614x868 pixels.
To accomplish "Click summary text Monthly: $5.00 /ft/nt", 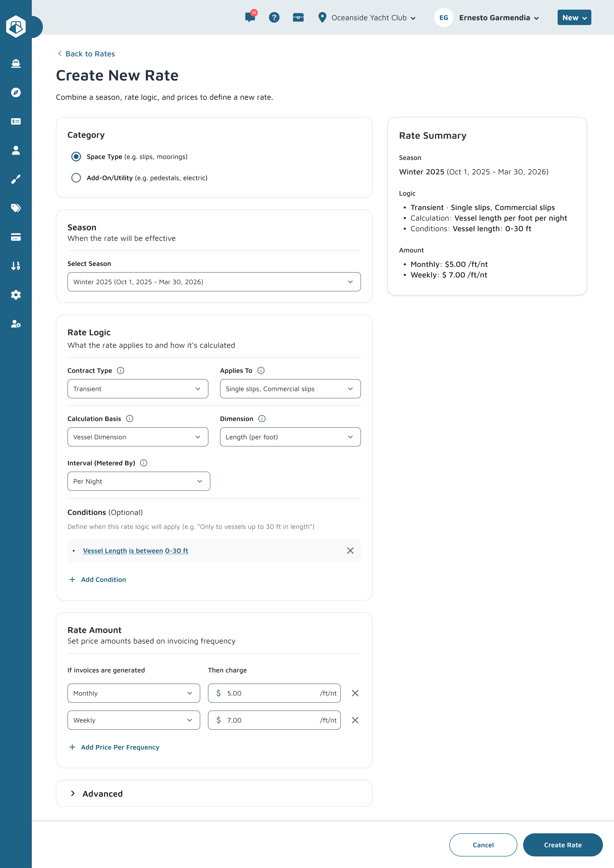I will (x=449, y=264).
